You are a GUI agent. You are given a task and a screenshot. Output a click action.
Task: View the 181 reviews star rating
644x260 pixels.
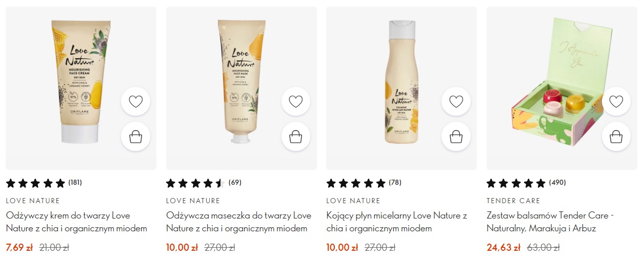(x=44, y=183)
